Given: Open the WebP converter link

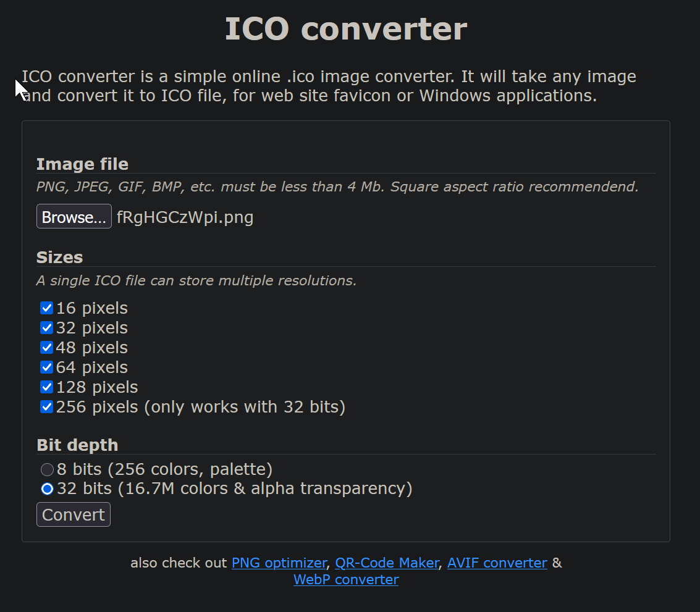Looking at the screenshot, I should click(345, 579).
